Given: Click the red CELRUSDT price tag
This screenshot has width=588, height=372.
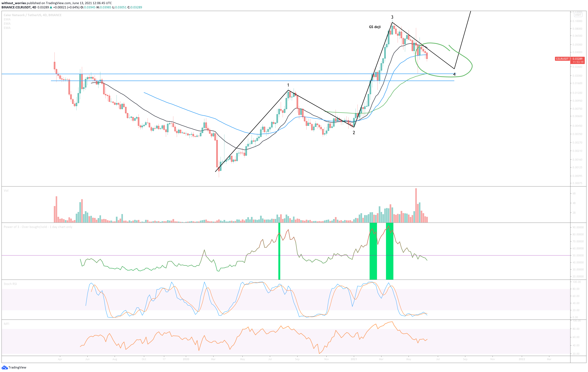Looking at the screenshot, I should (x=562, y=59).
